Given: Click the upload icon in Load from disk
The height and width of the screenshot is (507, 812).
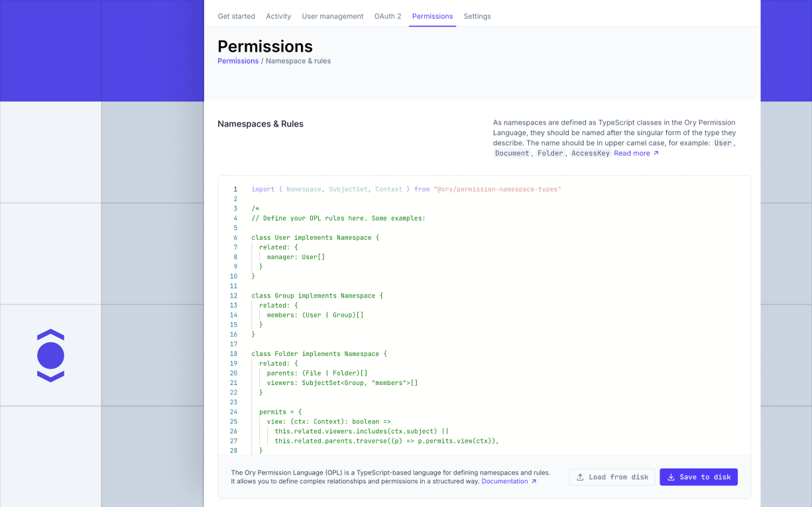Looking at the screenshot, I should (x=580, y=477).
